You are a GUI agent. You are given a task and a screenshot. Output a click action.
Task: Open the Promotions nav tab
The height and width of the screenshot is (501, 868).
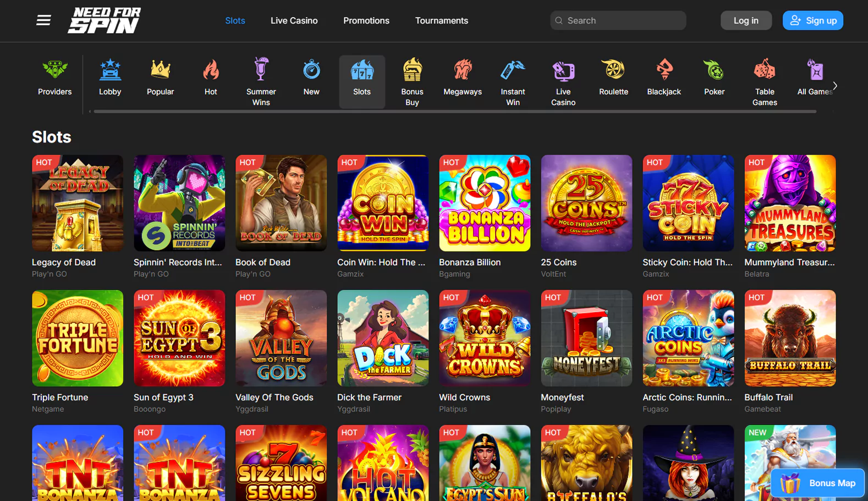click(x=366, y=20)
